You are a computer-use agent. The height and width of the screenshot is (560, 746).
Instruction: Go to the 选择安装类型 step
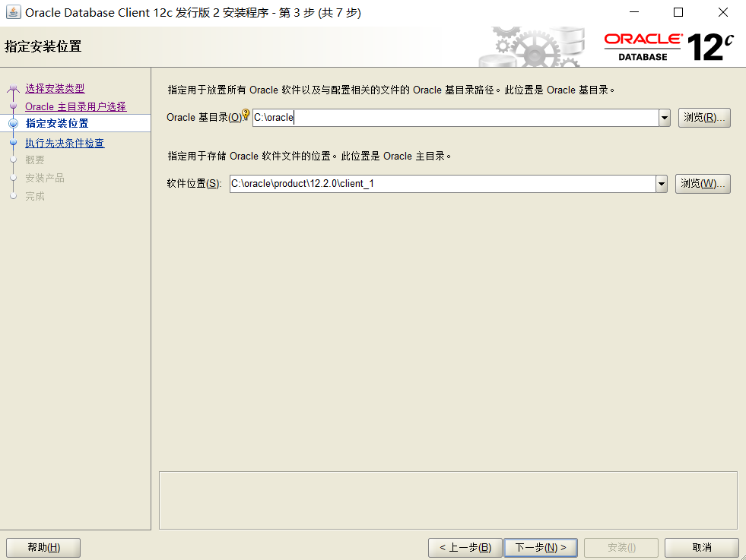tap(55, 88)
